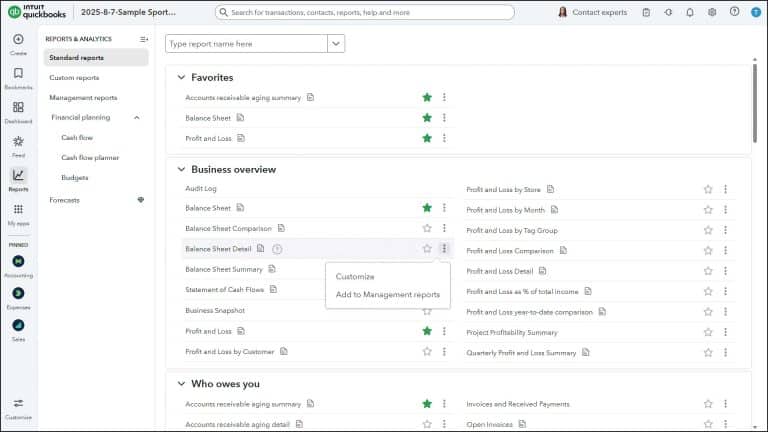Favorite the Balance Sheet Detail report
Viewport: 768px width, 432px height.
(x=427, y=249)
